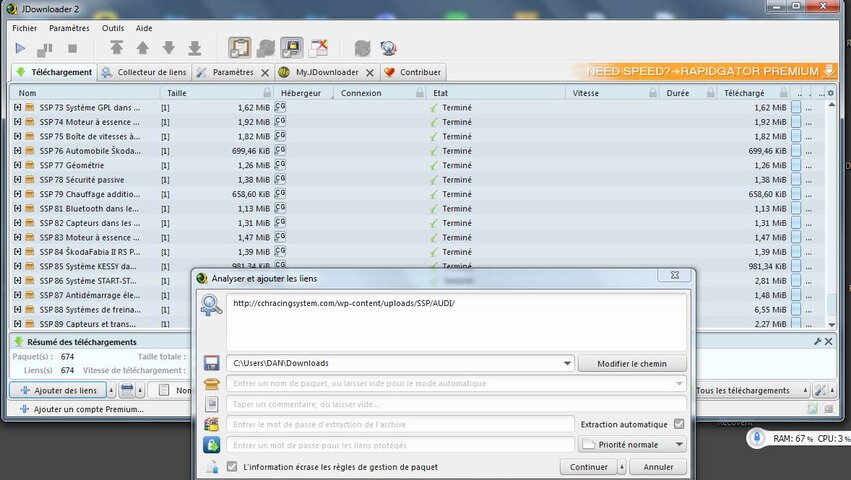Expand the SSP 81 Bluetooth package
The width and height of the screenshot is (851, 480).
pyautogui.click(x=17, y=209)
